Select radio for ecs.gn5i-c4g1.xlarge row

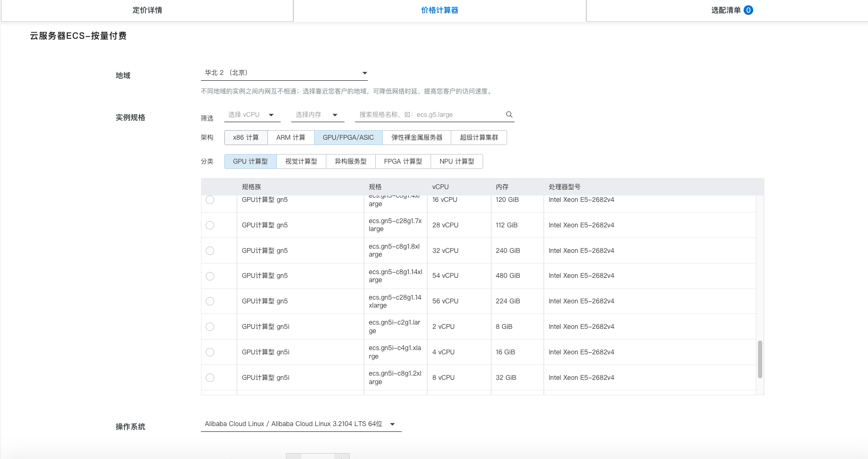coord(210,352)
